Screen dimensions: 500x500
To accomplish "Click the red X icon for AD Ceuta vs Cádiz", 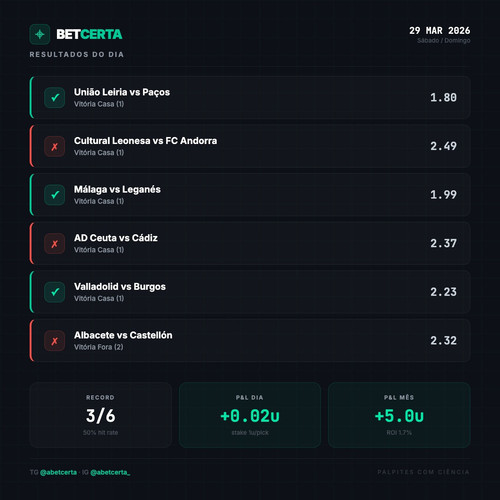I will (x=55, y=244).
